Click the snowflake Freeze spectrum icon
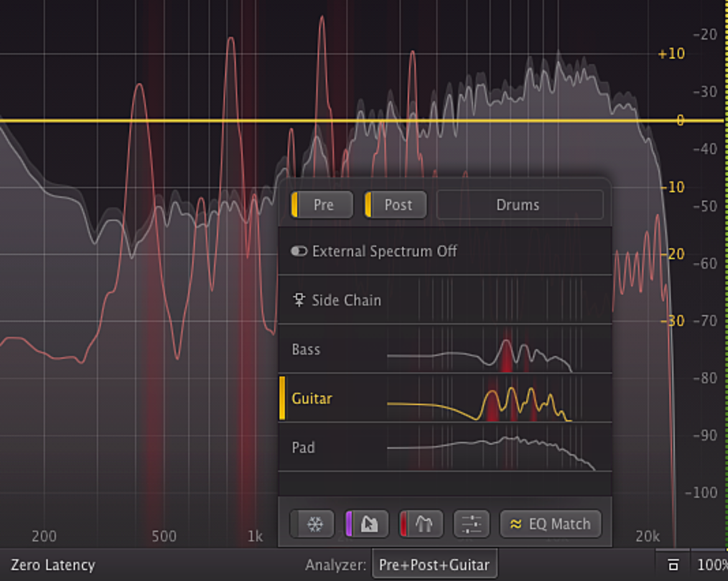 pyautogui.click(x=312, y=524)
